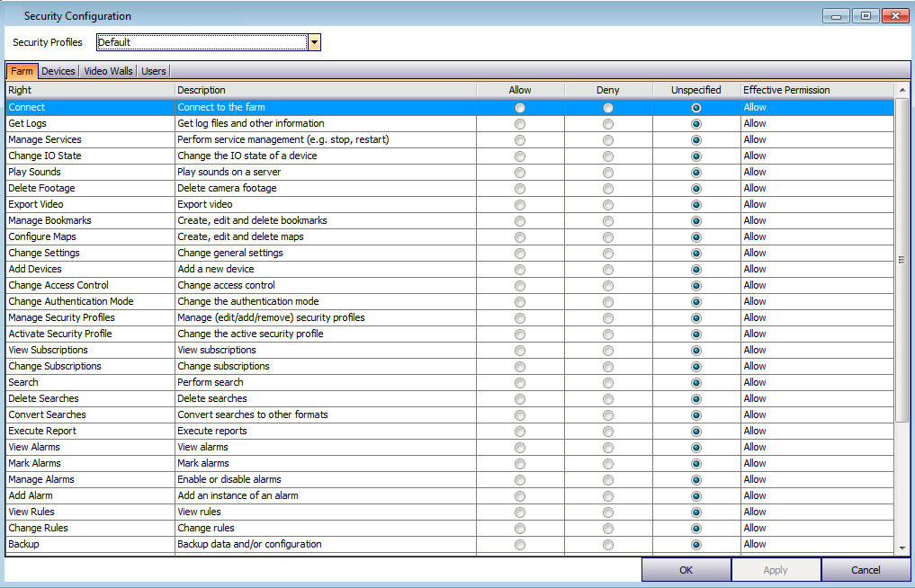The width and height of the screenshot is (915, 588).
Task: Click 'Delete camera footage' description
Action: coord(227,189)
